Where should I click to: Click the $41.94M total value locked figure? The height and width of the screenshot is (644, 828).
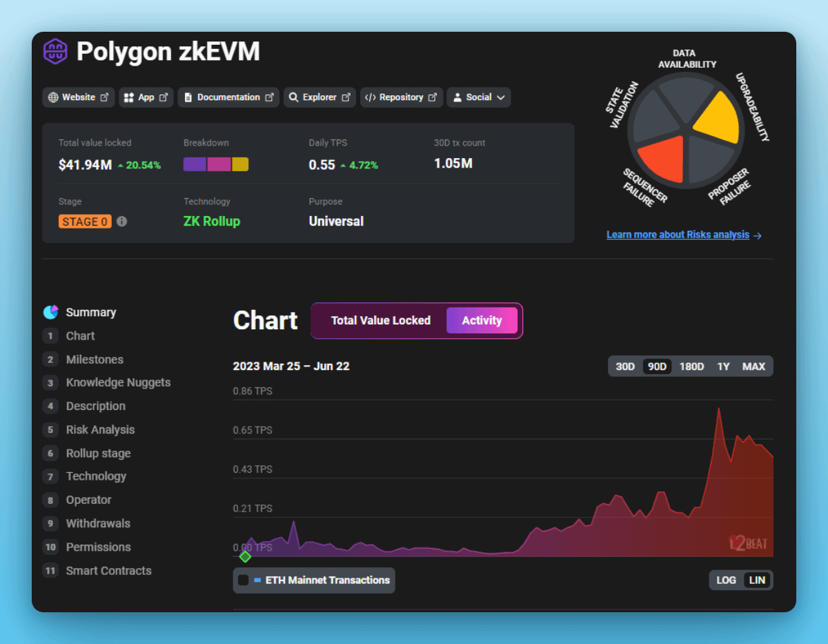[85, 164]
